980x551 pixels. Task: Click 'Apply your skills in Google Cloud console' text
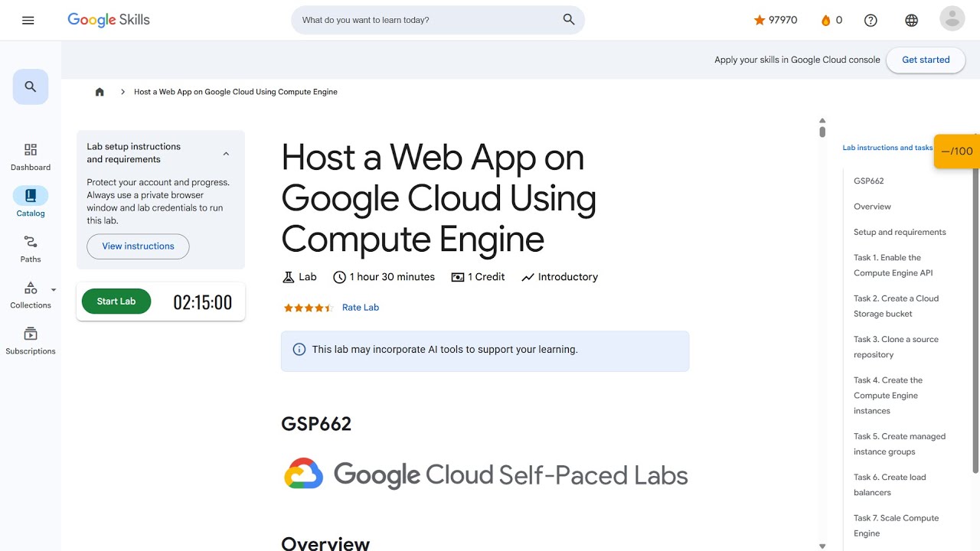click(x=797, y=60)
